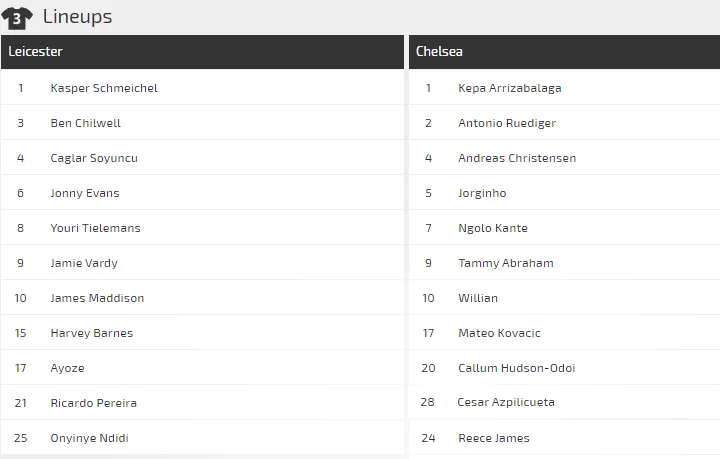Open Kasper Schmeichel player link

tap(104, 88)
